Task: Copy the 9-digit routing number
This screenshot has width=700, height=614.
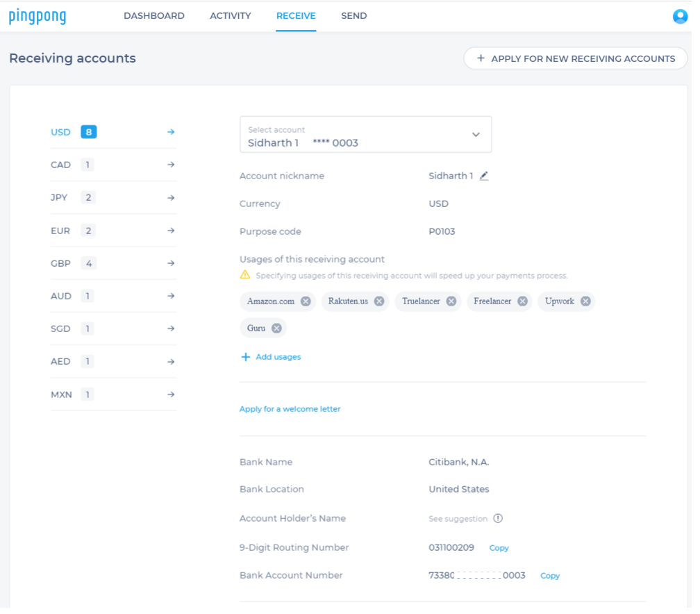Action: click(499, 548)
